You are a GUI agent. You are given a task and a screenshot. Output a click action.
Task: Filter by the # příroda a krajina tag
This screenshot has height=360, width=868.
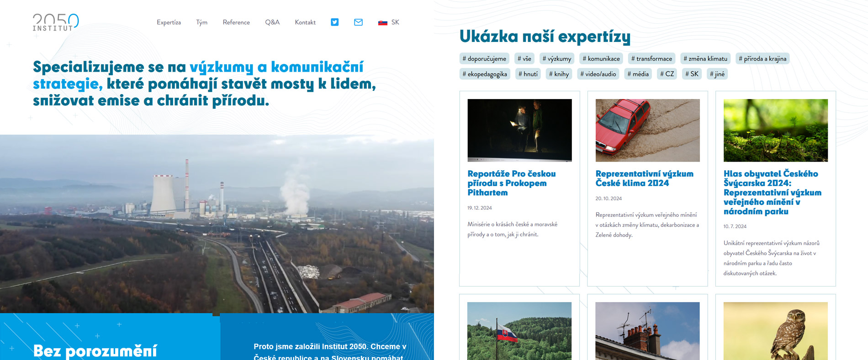(762, 58)
